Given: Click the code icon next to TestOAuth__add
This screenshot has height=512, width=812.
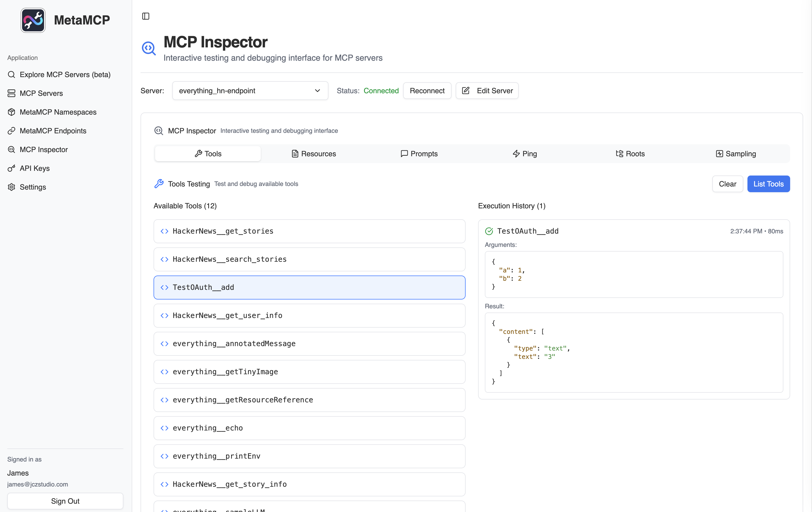Looking at the screenshot, I should [x=164, y=287].
